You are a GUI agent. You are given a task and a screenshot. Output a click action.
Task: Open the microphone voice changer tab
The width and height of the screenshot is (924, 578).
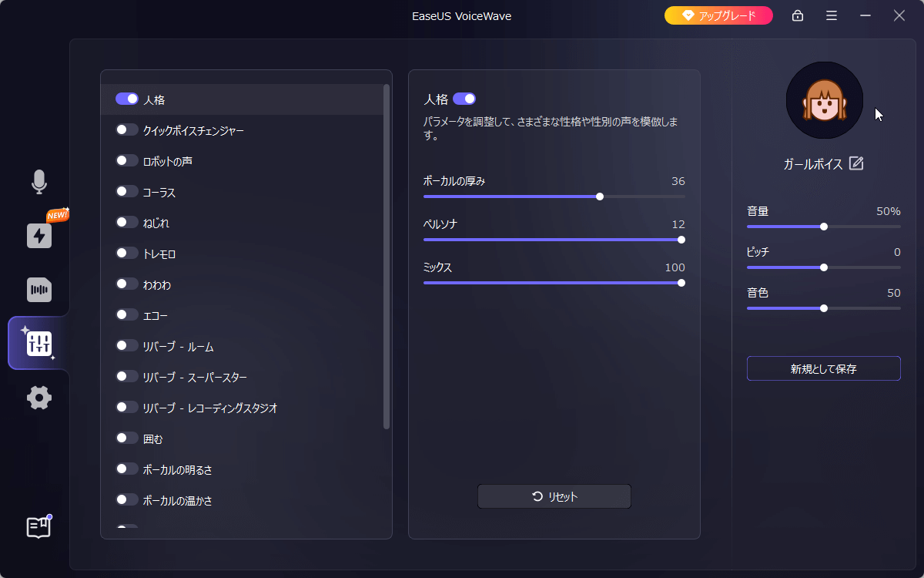coord(38,182)
